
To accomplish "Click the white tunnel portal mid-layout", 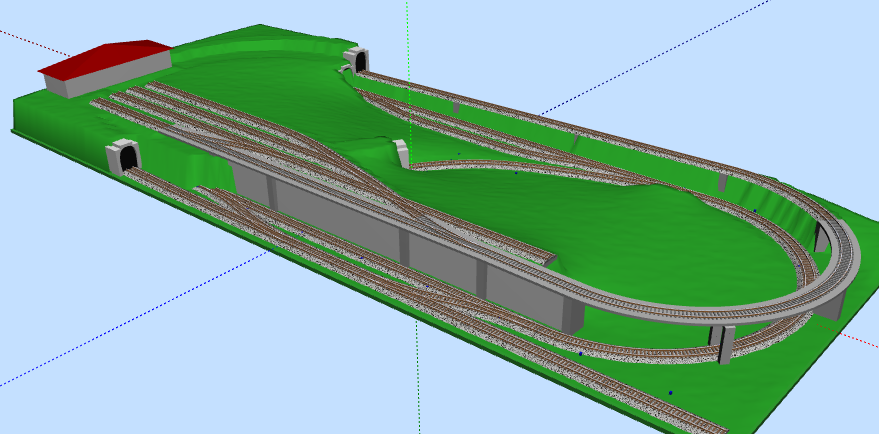I will pyautogui.click(x=403, y=153).
